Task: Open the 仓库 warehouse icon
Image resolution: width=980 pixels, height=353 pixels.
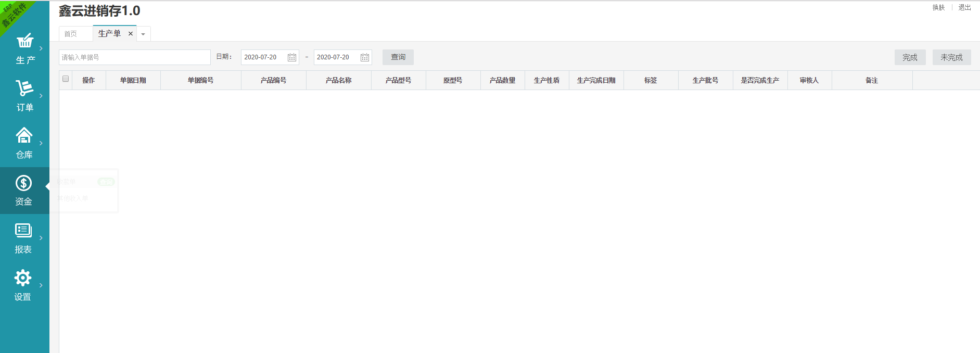Action: [24, 135]
